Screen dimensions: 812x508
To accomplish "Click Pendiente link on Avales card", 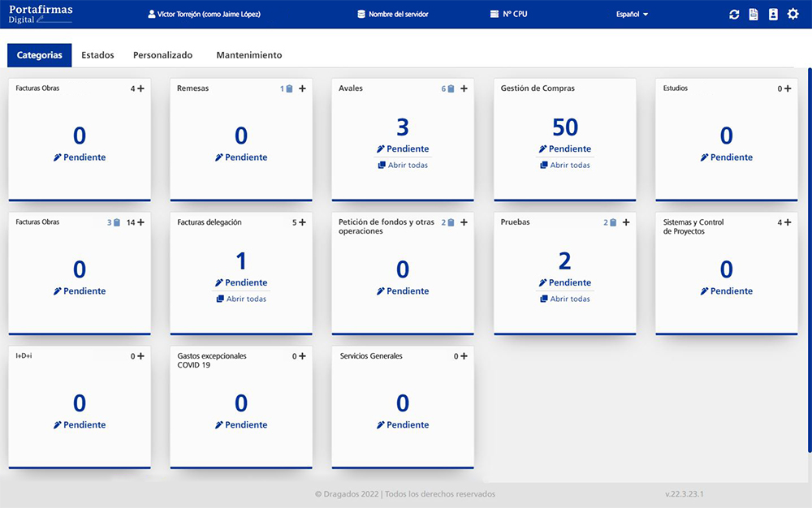I will (x=403, y=149).
